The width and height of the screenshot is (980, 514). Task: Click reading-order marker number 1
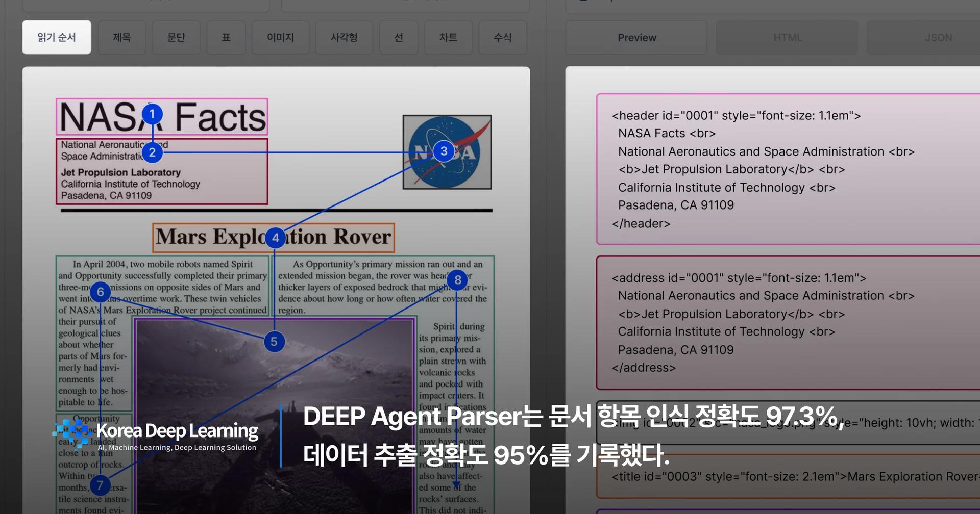[152, 114]
